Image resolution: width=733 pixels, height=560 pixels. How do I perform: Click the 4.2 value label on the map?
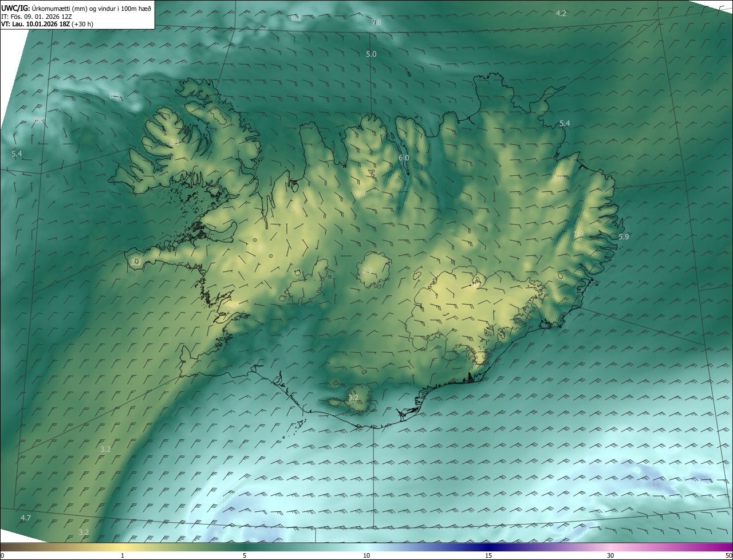pyautogui.click(x=561, y=13)
